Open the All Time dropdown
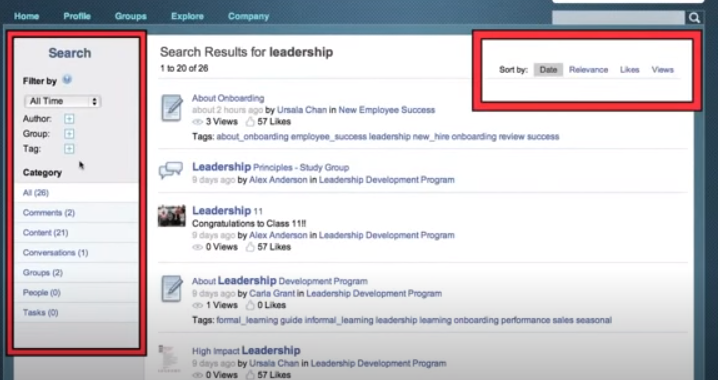 coord(62,101)
